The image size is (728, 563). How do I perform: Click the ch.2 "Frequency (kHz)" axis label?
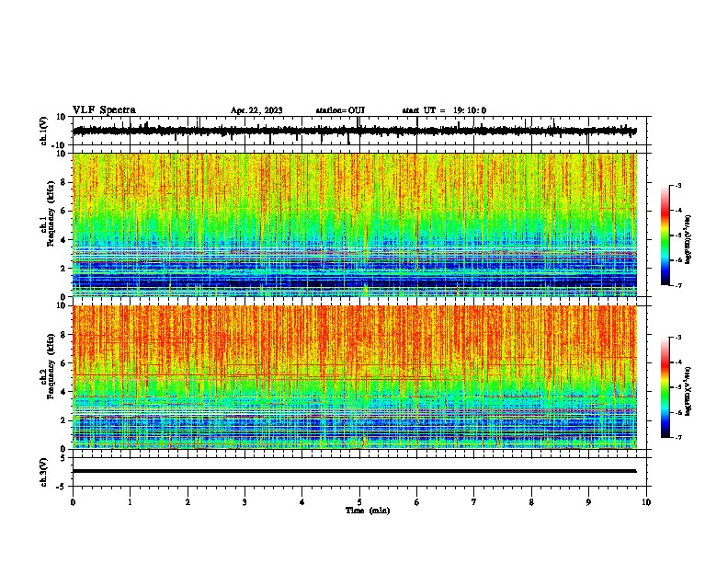tap(50, 366)
